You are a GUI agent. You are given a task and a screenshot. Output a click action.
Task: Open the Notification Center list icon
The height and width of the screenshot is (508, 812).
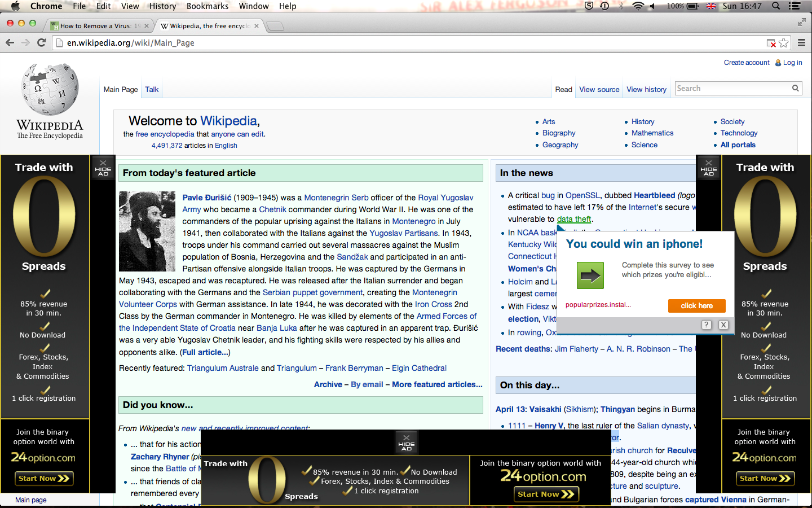pos(795,6)
